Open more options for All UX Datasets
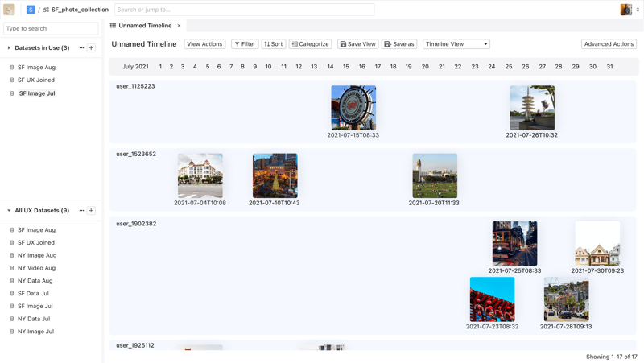The image size is (644, 363). coord(81,211)
